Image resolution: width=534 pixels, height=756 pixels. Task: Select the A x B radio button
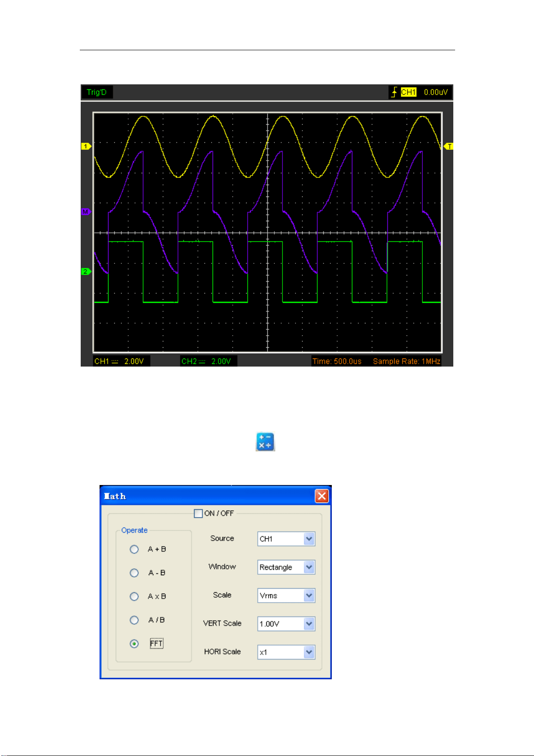pyautogui.click(x=134, y=596)
